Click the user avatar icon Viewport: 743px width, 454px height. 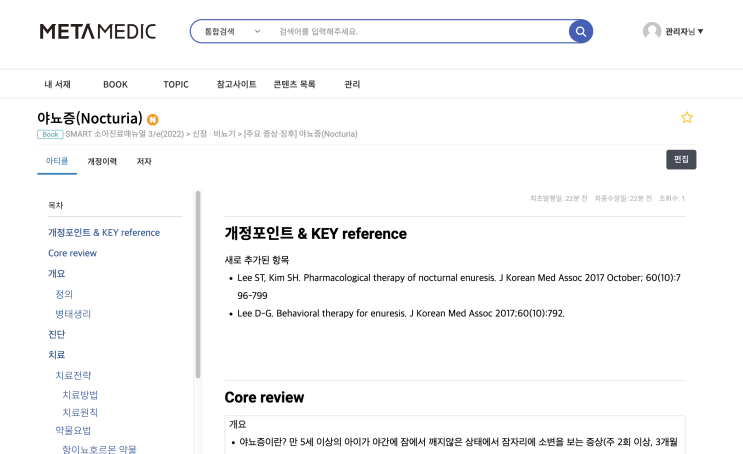(x=652, y=31)
